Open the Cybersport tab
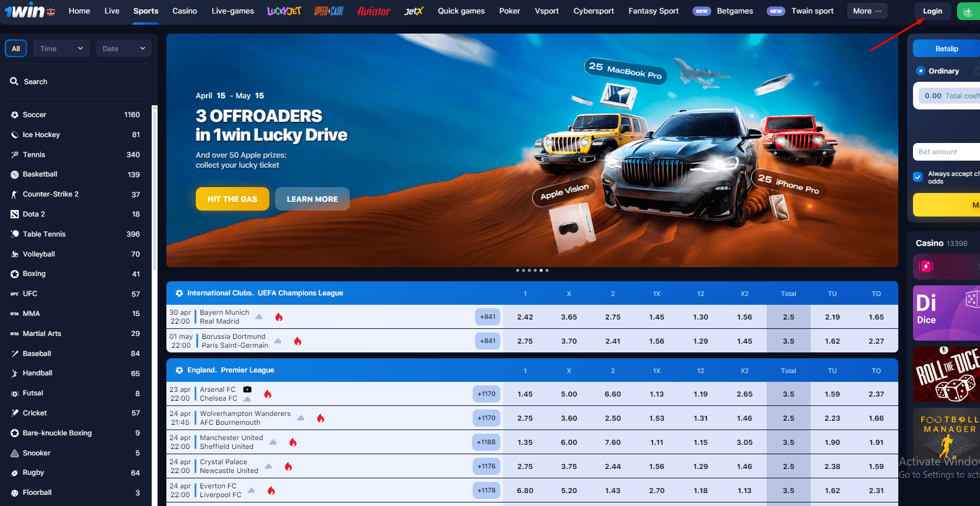Viewport: 980px width, 506px height. point(594,11)
